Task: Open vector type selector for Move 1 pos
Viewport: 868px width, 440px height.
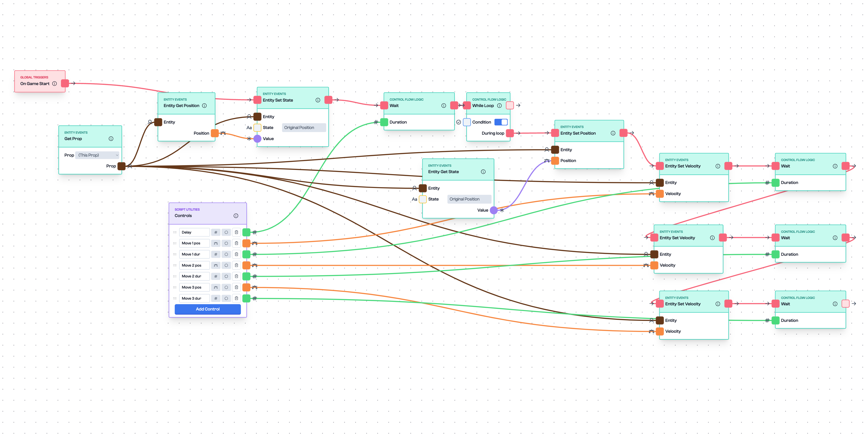Action: [216, 243]
